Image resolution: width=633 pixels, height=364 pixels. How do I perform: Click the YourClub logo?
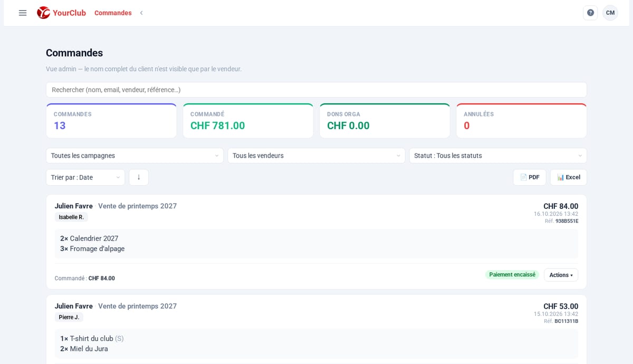point(61,13)
